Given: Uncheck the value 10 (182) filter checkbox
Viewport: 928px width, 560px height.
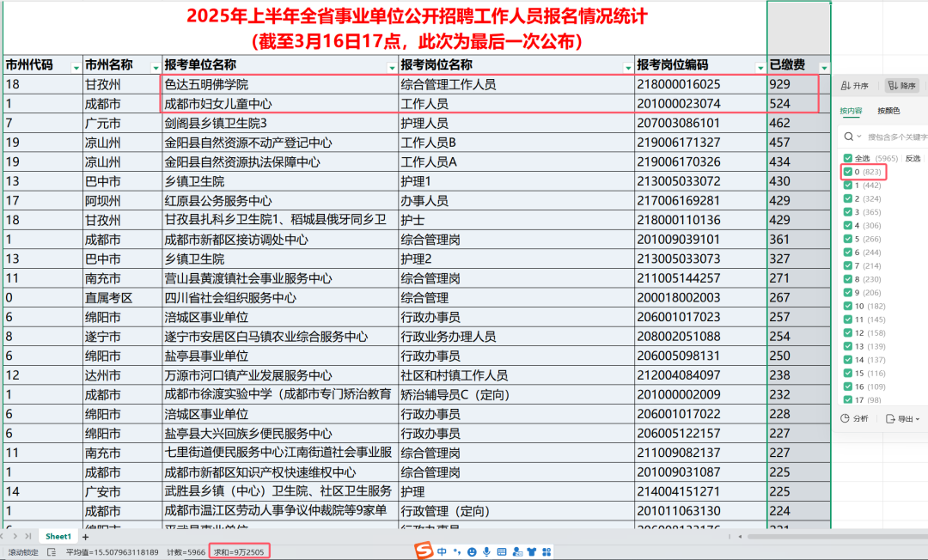Looking at the screenshot, I should (x=848, y=306).
